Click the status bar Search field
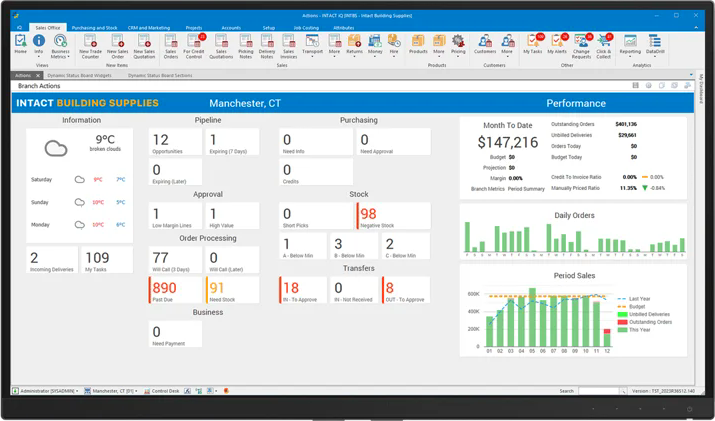This screenshot has height=421, width=715. [598, 391]
